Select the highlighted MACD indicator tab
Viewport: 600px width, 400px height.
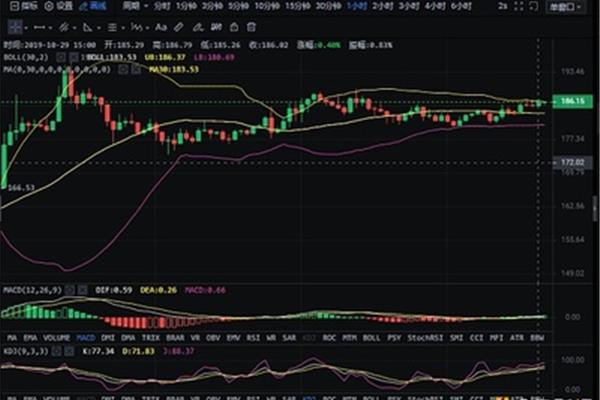[x=86, y=338]
